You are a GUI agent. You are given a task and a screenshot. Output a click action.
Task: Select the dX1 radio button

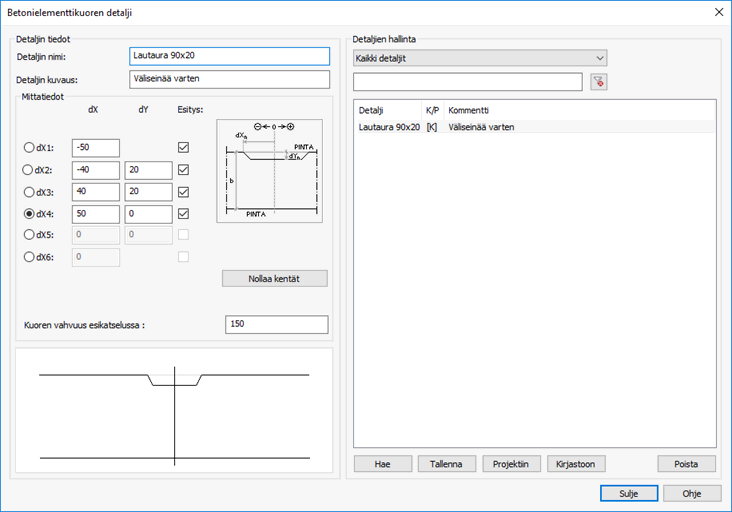(29, 148)
